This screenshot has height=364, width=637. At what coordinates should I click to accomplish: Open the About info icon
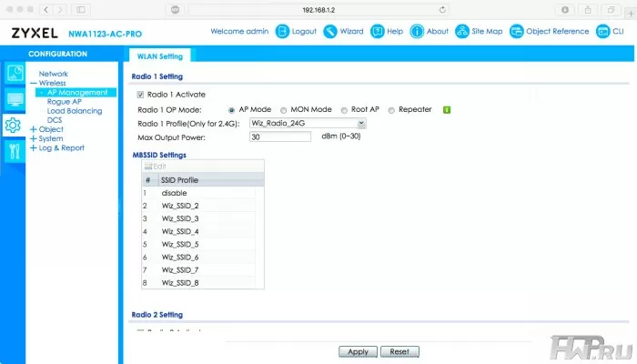coord(417,31)
